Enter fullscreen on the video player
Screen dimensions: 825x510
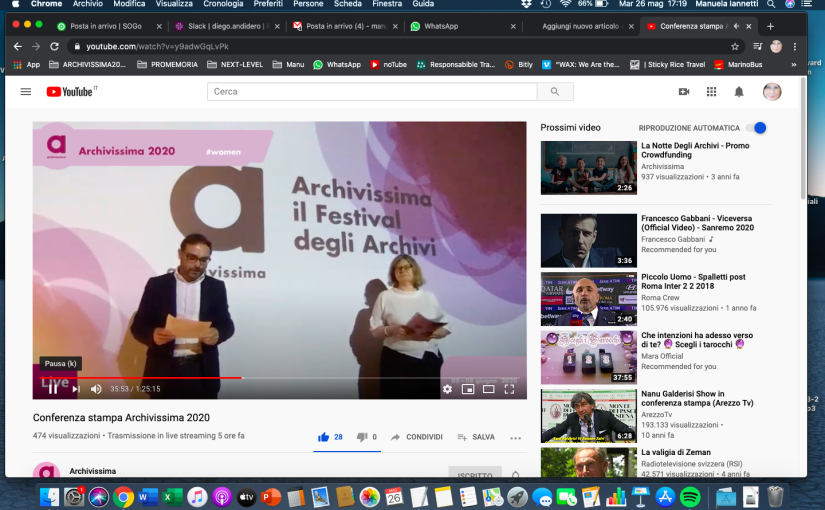click(x=509, y=389)
